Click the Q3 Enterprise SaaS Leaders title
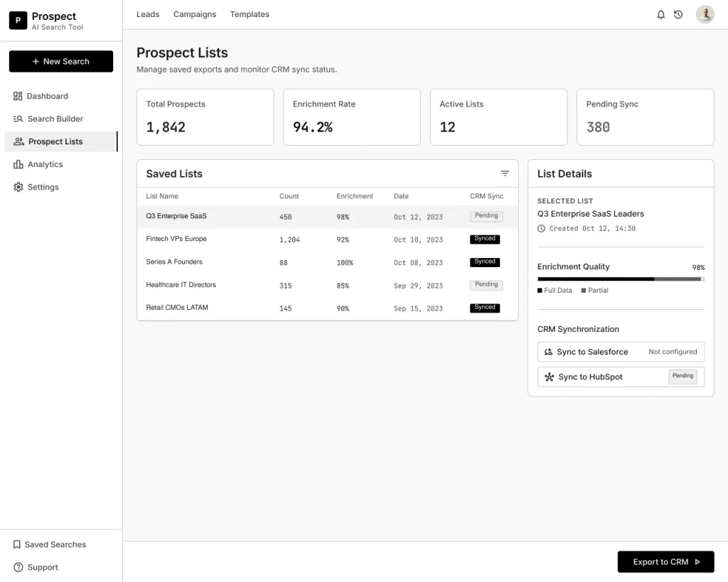The width and height of the screenshot is (728, 582). pyautogui.click(x=591, y=214)
